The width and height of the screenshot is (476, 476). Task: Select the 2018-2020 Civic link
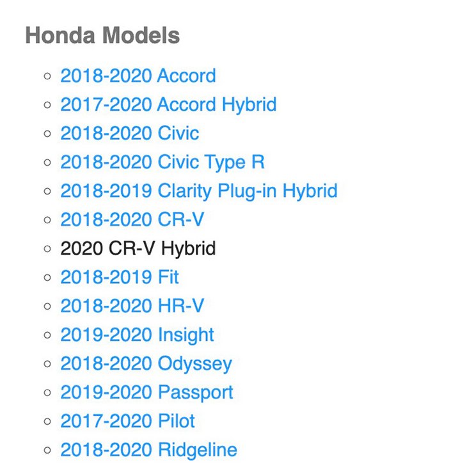[130, 133]
